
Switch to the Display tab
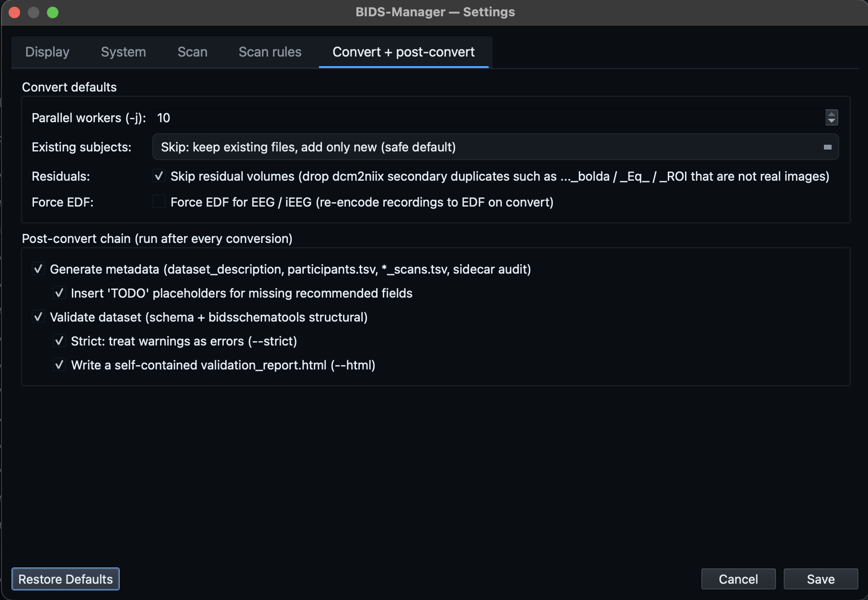(x=47, y=52)
